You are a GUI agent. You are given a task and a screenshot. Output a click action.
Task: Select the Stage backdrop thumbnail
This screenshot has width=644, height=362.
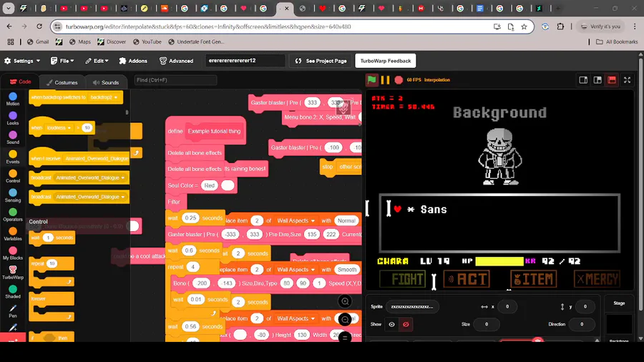point(619,324)
